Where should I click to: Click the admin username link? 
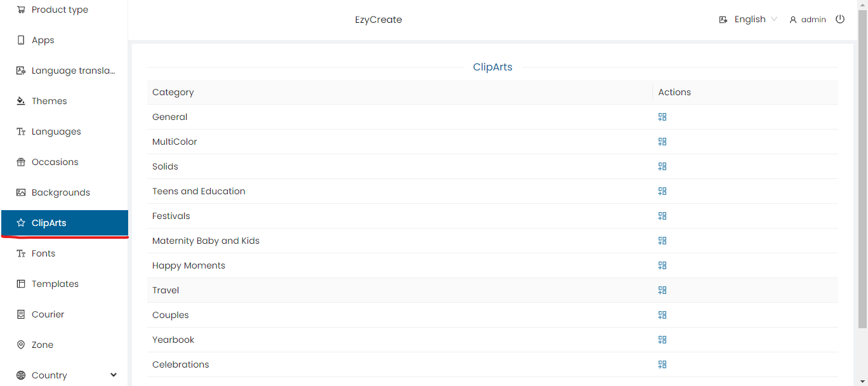pyautogui.click(x=813, y=20)
